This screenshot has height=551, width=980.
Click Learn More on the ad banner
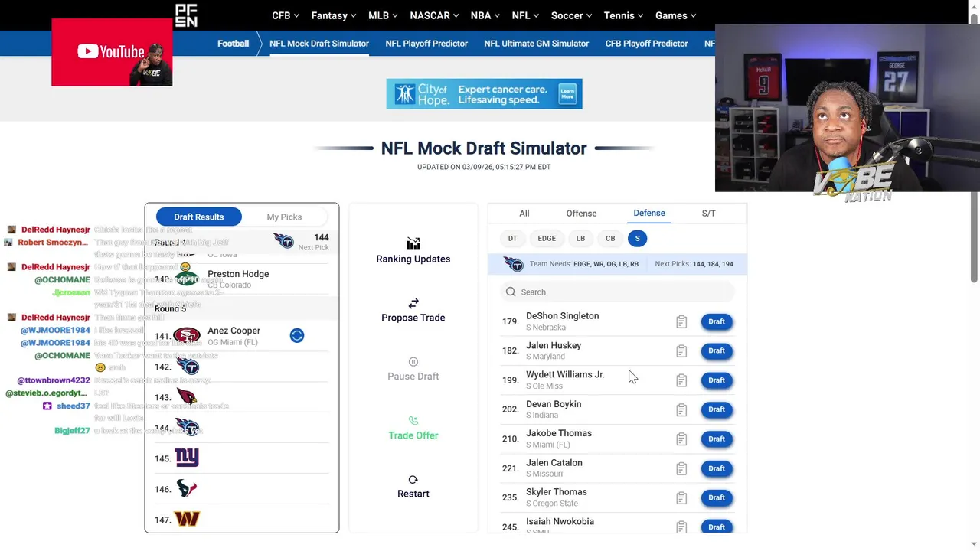coord(567,93)
